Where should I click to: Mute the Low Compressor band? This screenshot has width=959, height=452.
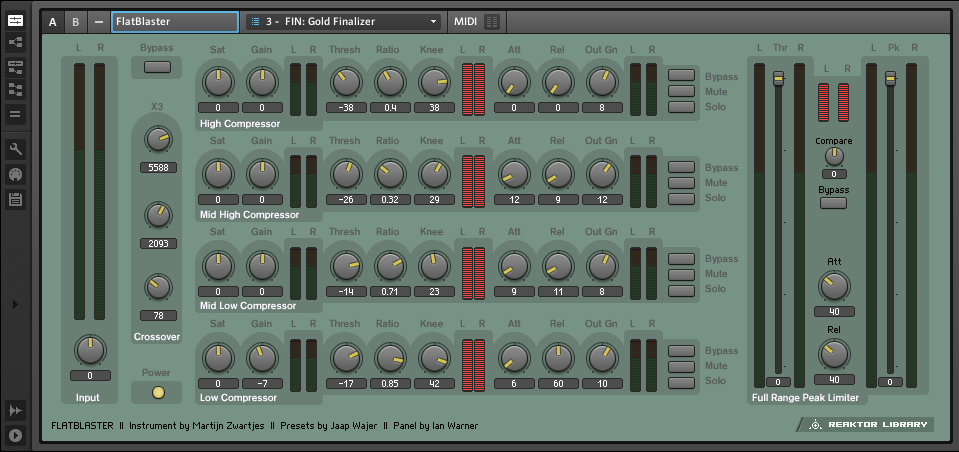coord(681,367)
